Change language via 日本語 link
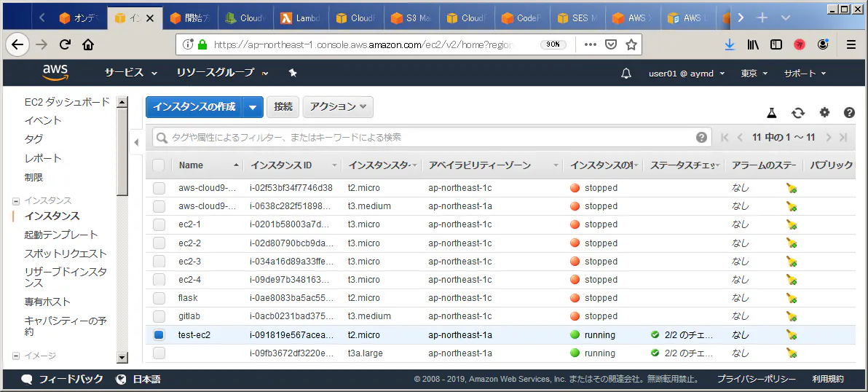868x392 pixels. coord(138,380)
